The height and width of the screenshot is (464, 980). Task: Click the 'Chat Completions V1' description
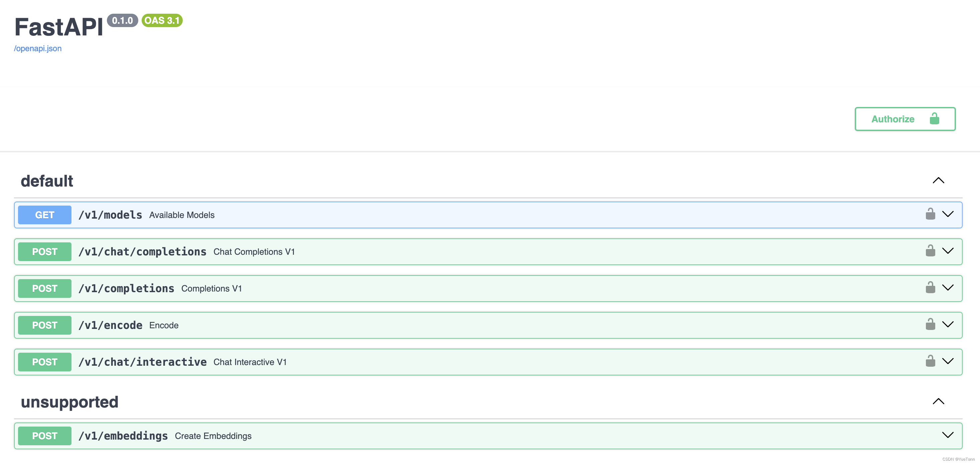[254, 252]
